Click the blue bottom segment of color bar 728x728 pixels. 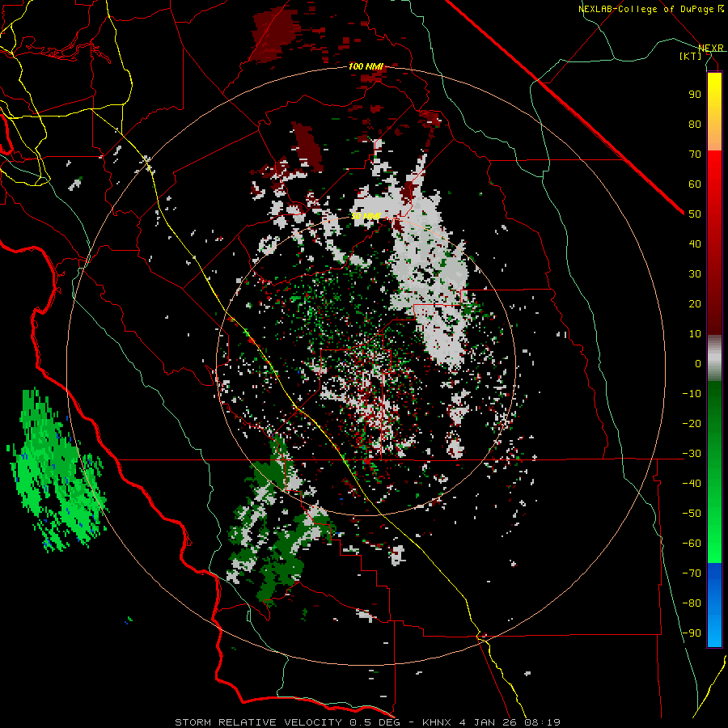point(714,605)
